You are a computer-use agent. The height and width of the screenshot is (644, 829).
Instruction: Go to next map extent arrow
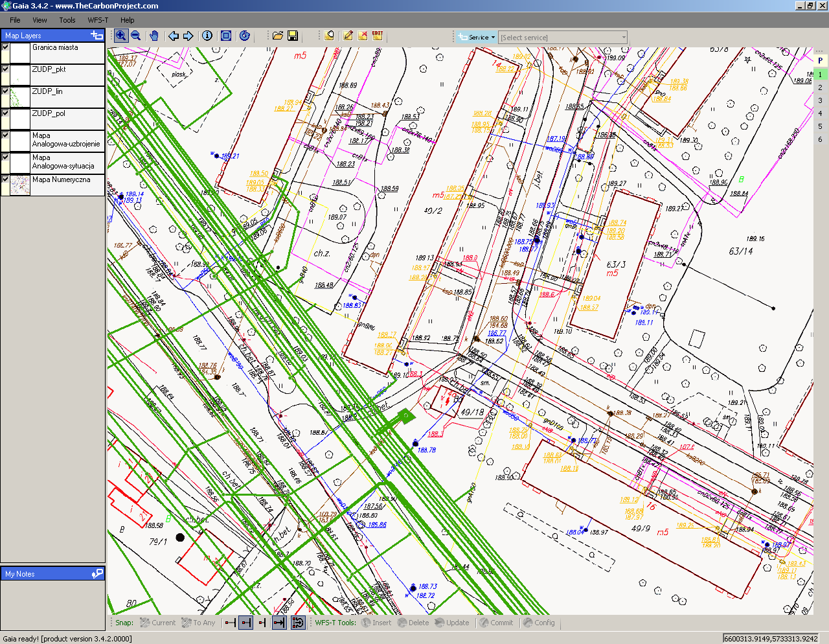188,36
